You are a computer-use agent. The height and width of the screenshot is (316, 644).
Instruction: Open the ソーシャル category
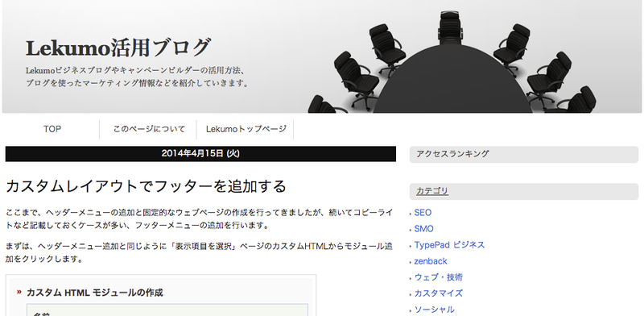coord(434,310)
